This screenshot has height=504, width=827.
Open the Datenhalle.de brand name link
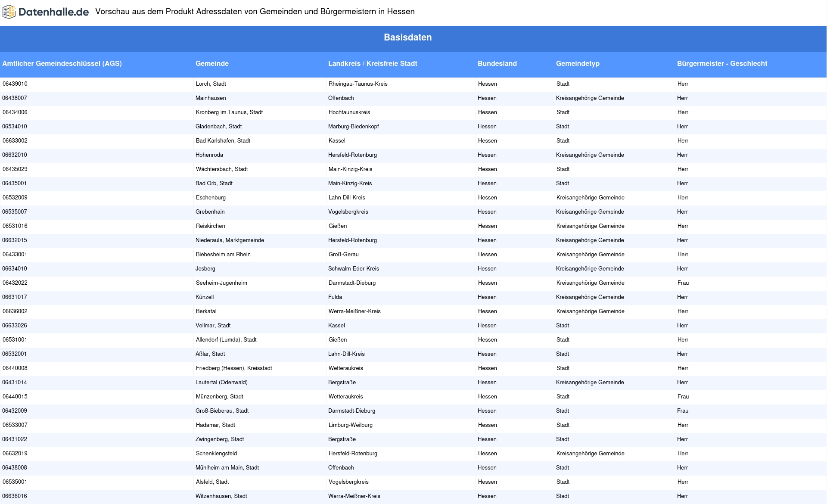click(x=53, y=12)
